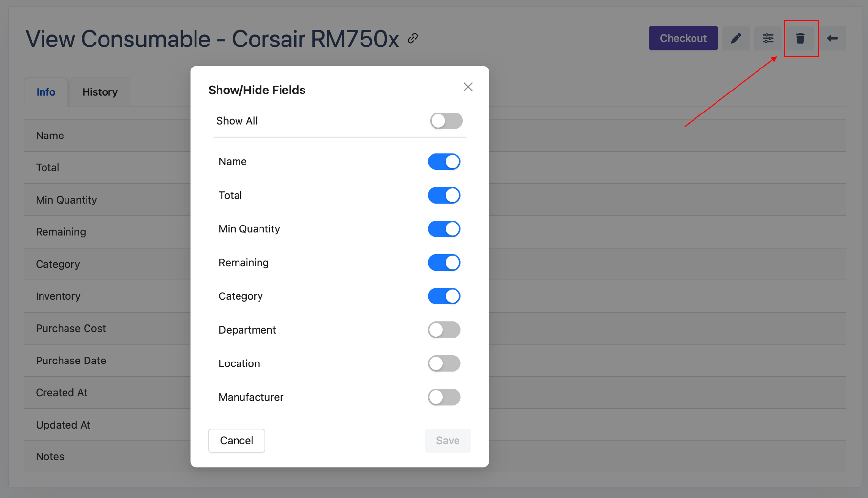Click the pencil edit icon
This screenshot has width=868, height=498.
click(x=736, y=38)
